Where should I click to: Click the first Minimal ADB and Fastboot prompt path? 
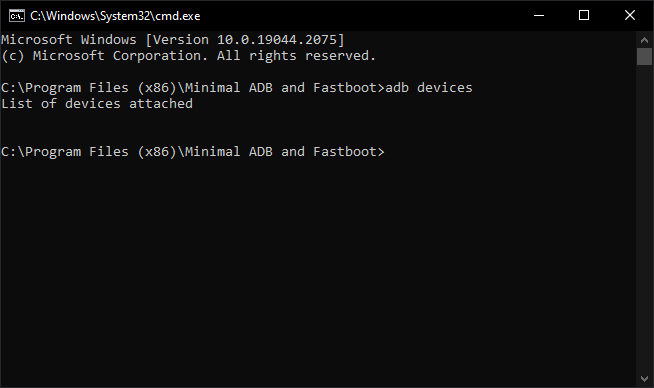click(192, 88)
